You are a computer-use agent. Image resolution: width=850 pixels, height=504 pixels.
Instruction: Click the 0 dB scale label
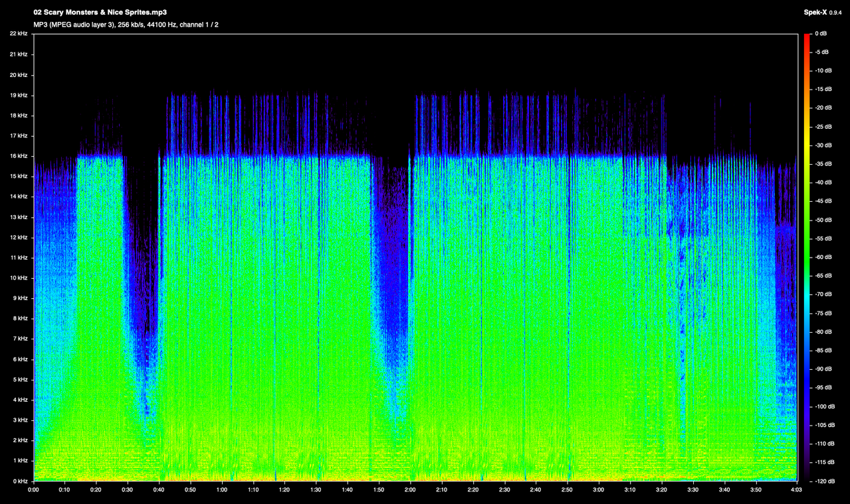pos(820,34)
